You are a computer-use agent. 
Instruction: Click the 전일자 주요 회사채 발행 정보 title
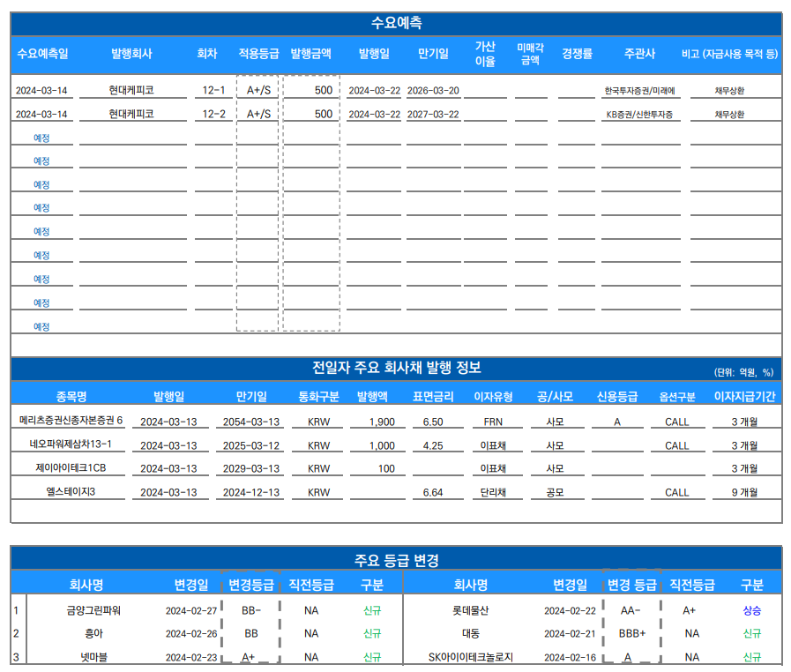pyautogui.click(x=396, y=368)
